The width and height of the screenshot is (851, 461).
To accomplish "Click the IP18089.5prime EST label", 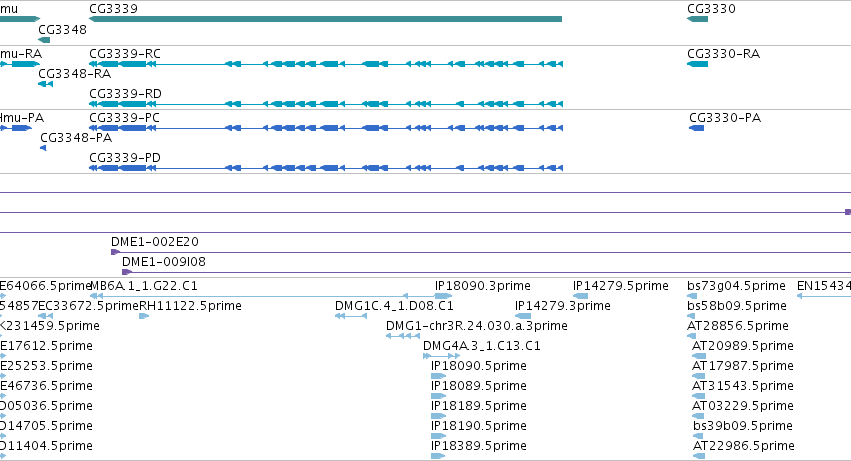I will click(x=479, y=386).
